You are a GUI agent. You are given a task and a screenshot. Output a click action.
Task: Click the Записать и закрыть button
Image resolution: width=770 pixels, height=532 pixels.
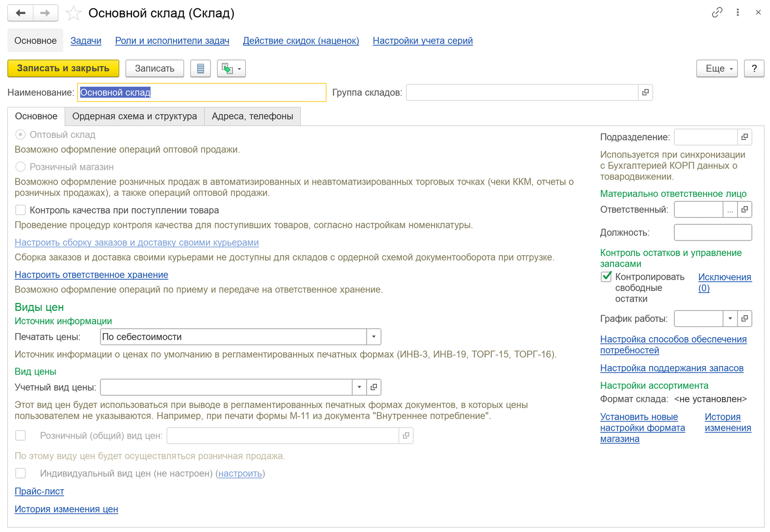point(63,68)
